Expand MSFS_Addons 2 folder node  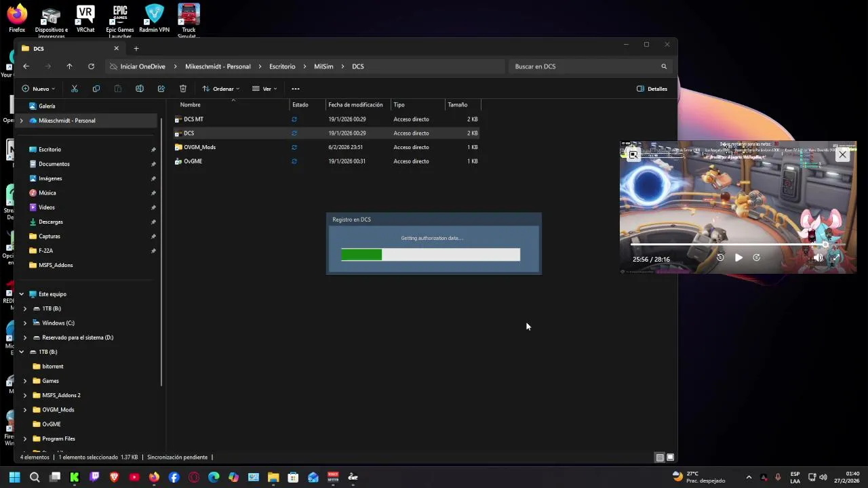pos(25,395)
